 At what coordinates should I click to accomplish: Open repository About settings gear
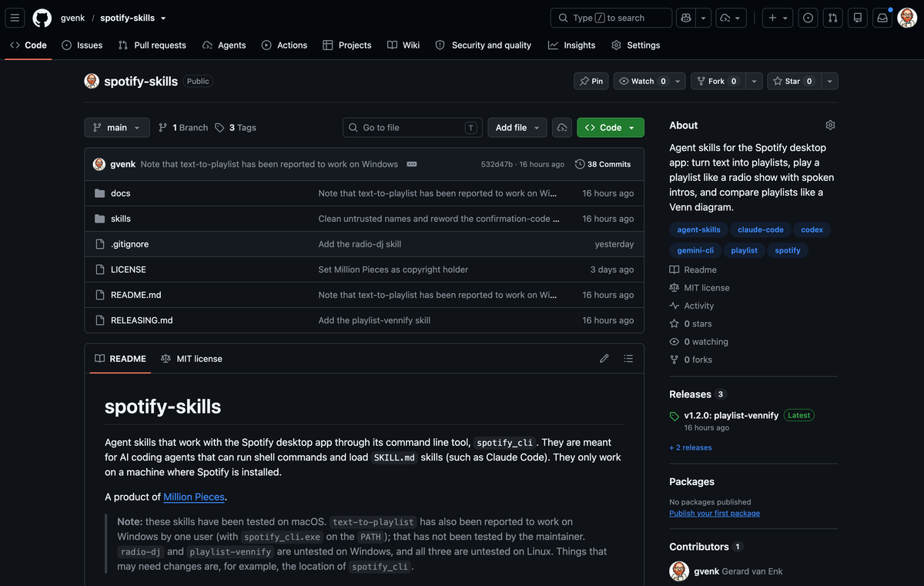coord(830,125)
